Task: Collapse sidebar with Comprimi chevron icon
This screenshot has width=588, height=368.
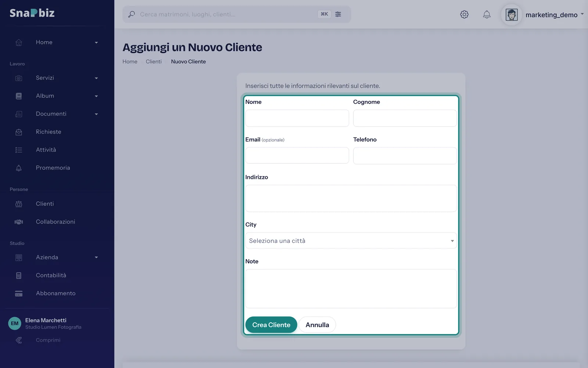Action: [19, 340]
